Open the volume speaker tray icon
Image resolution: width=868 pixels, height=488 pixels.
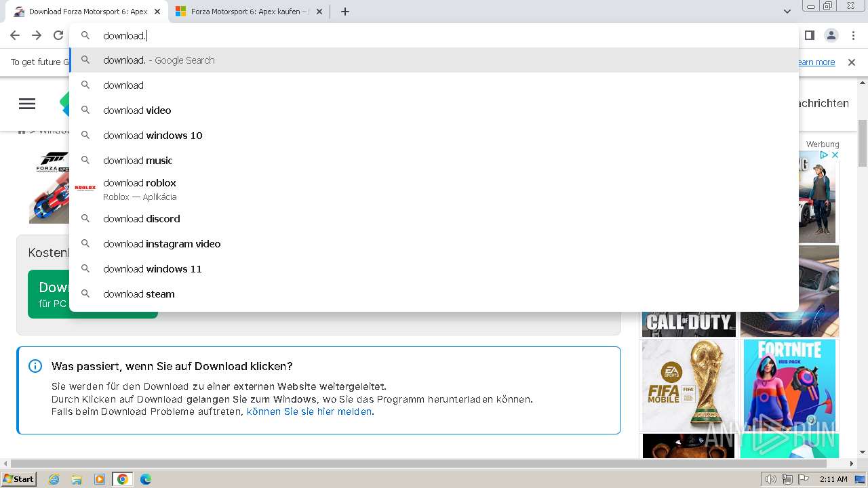770,479
